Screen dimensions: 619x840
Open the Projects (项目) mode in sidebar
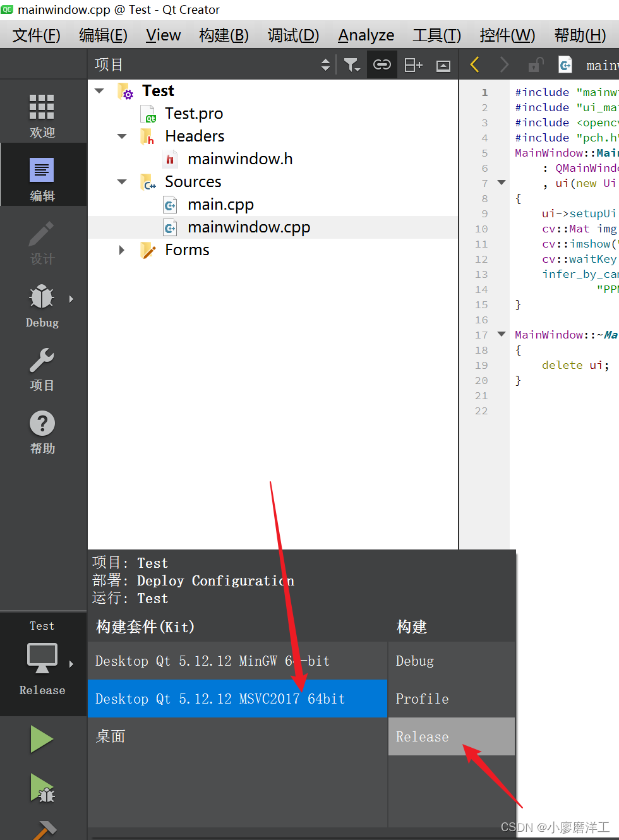[42, 368]
